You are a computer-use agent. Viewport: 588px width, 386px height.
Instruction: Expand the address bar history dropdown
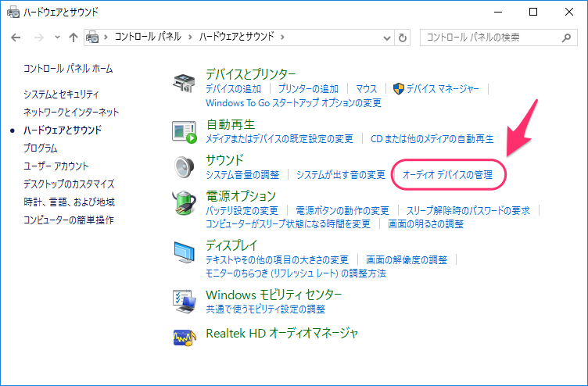point(387,38)
